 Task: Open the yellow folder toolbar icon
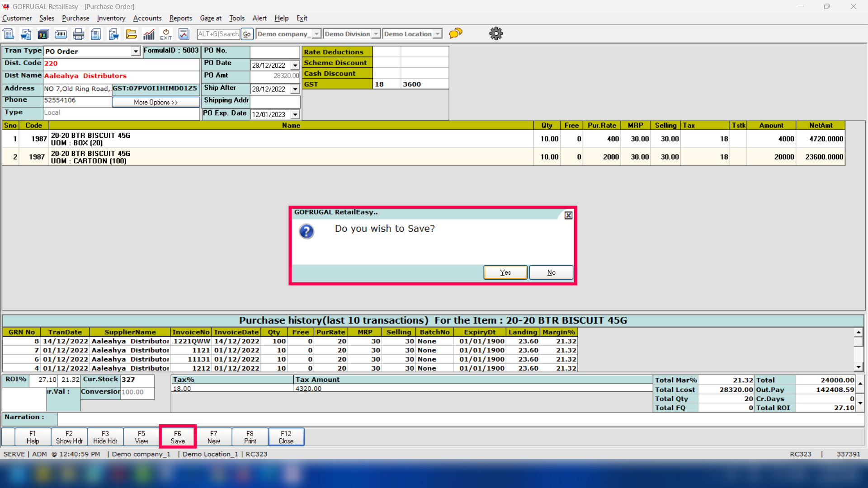pyautogui.click(x=131, y=34)
